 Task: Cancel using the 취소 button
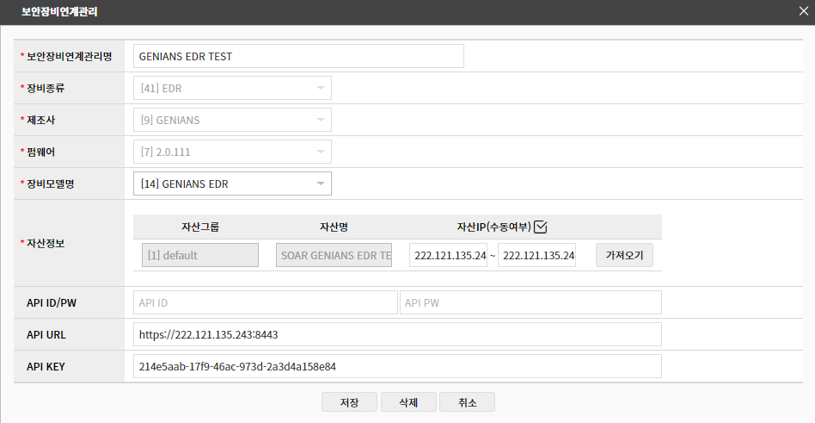(467, 403)
